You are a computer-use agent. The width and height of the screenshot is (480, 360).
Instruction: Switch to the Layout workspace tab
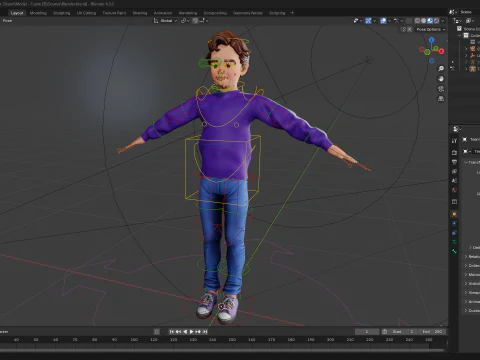point(17,13)
